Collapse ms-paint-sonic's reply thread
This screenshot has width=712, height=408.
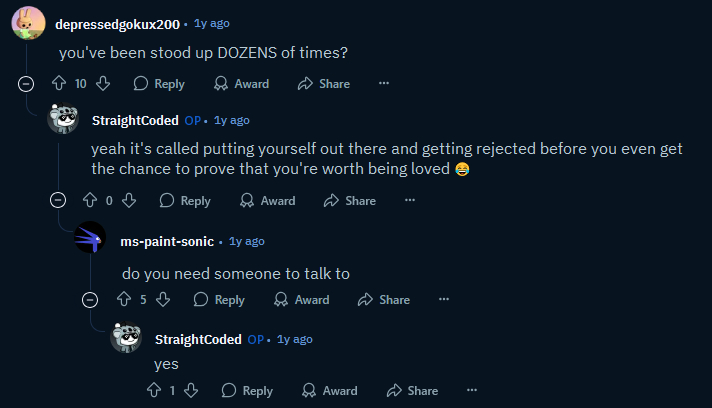point(90,299)
